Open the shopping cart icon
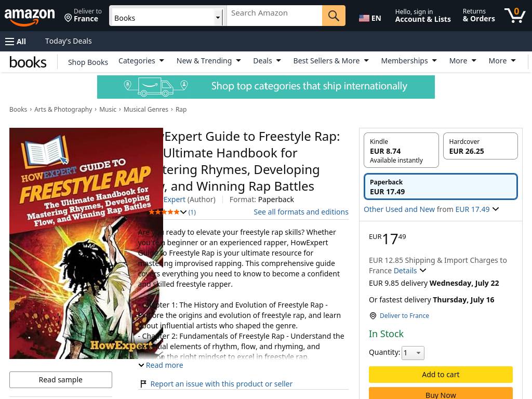Viewport: 532px width, 399px height. coord(515,16)
